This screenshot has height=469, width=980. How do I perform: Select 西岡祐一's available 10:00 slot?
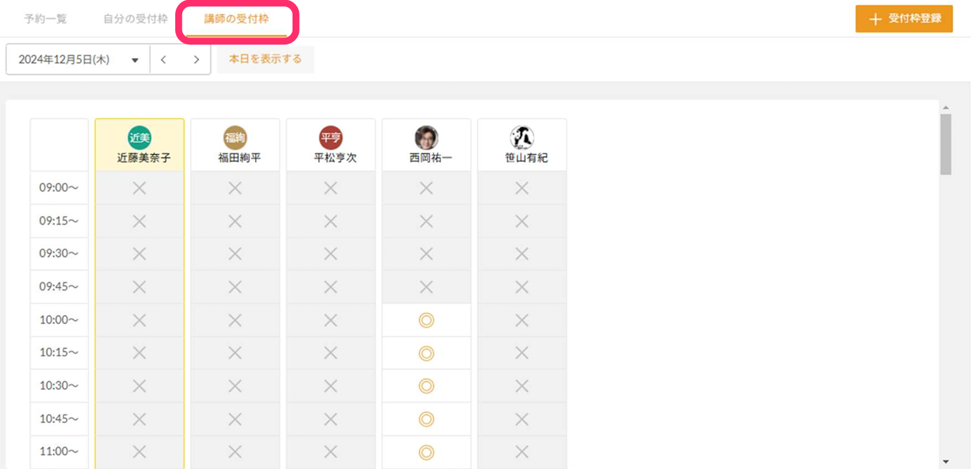point(426,320)
